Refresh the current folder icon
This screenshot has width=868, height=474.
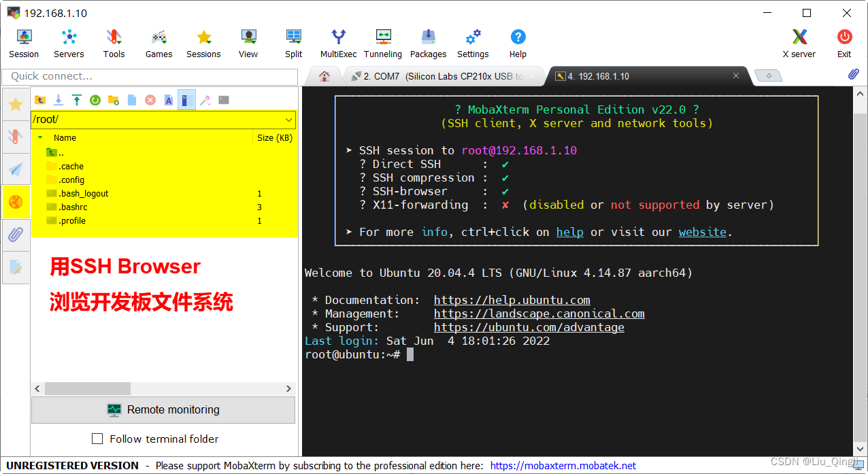[x=95, y=100]
